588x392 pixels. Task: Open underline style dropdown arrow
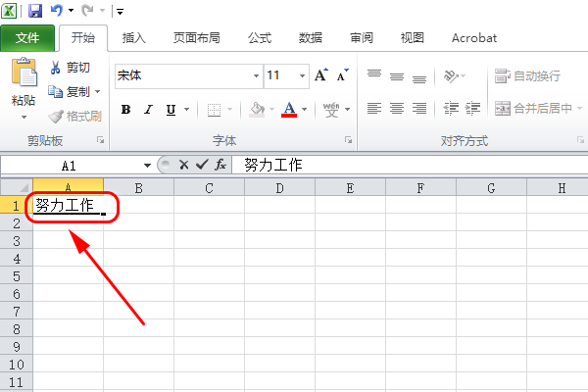(x=187, y=110)
